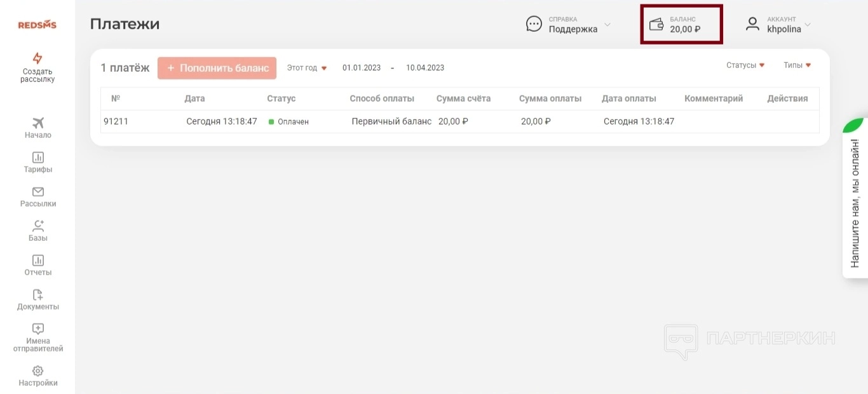
Task: Click the Сумма оплаты column header
Action: (550, 98)
